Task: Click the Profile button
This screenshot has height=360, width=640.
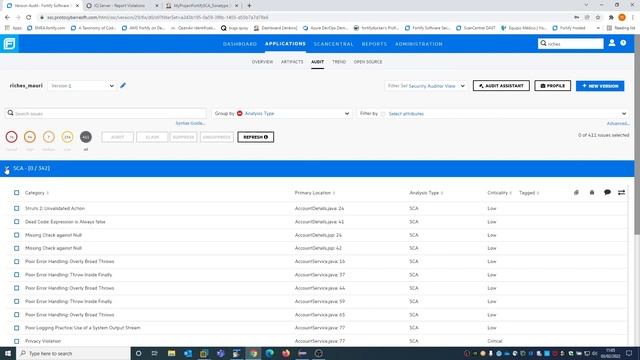Action: tap(553, 86)
